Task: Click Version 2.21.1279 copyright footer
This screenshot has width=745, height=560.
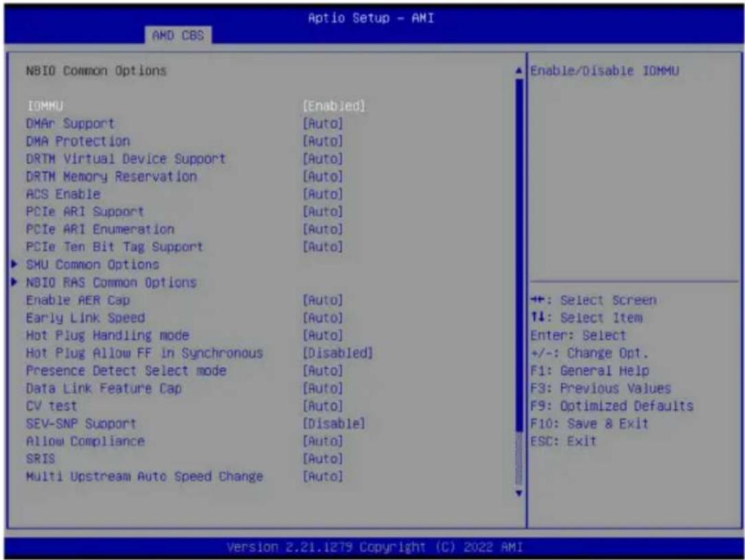Action: (375, 547)
